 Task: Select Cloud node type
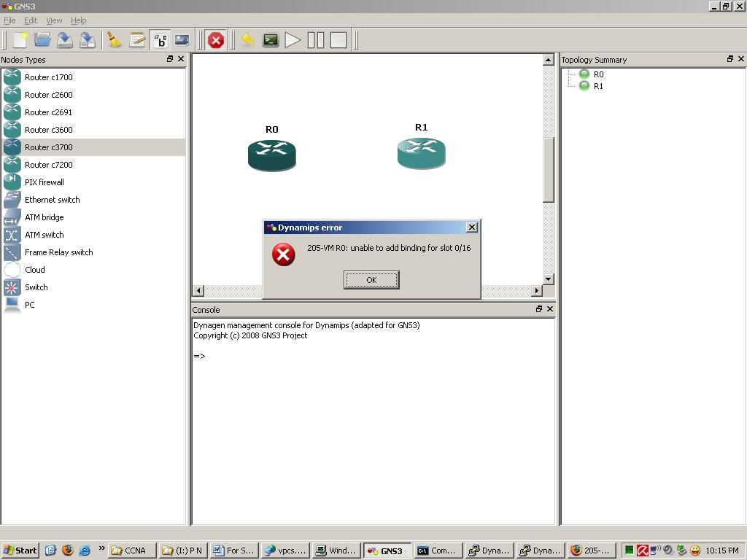[93, 270]
